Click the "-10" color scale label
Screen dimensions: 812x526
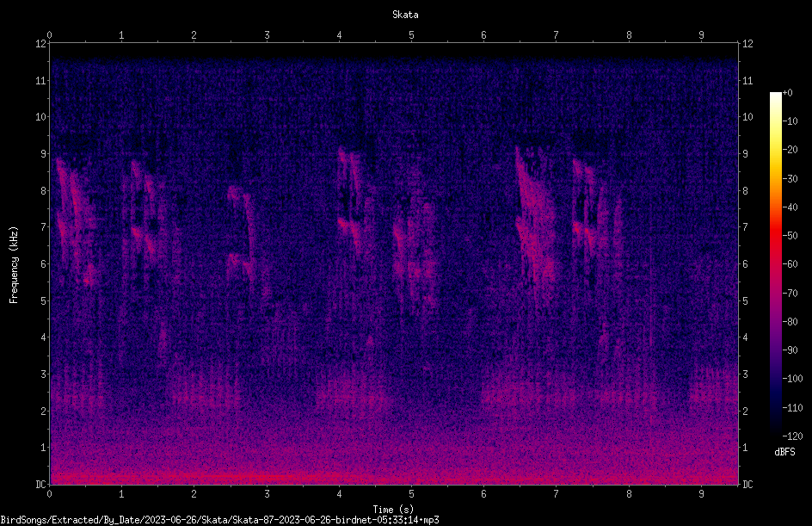tap(790, 121)
